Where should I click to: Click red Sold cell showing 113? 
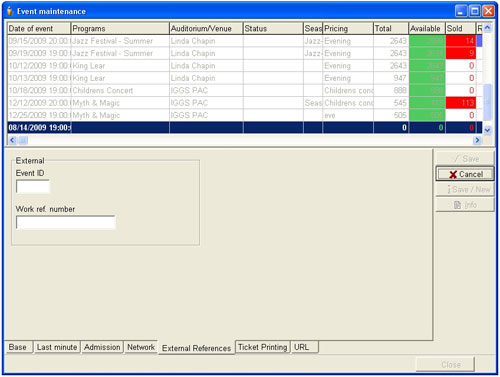tap(461, 103)
